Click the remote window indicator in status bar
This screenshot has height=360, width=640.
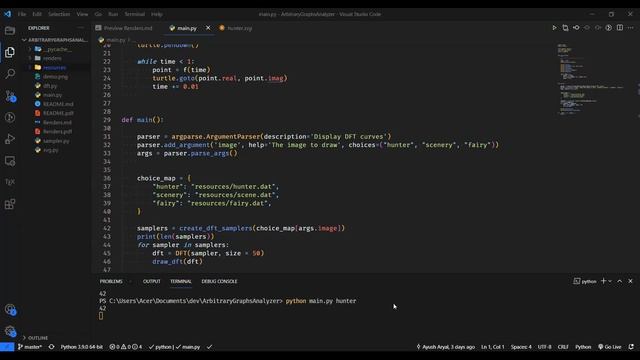tap(7, 347)
